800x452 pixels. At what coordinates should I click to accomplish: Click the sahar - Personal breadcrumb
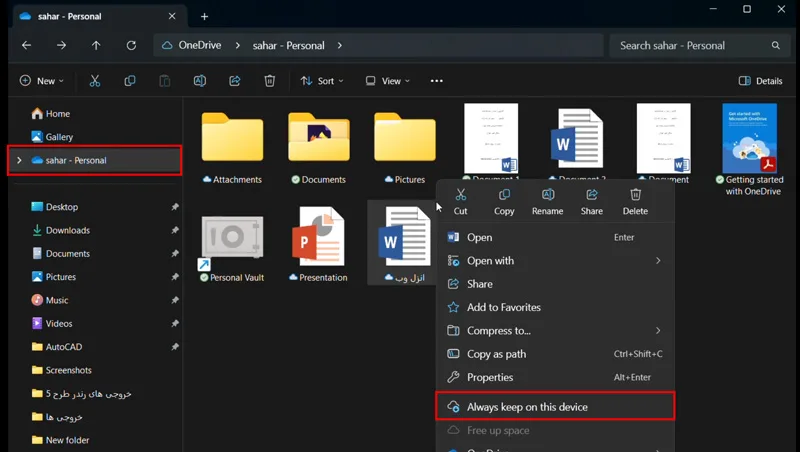(x=288, y=45)
